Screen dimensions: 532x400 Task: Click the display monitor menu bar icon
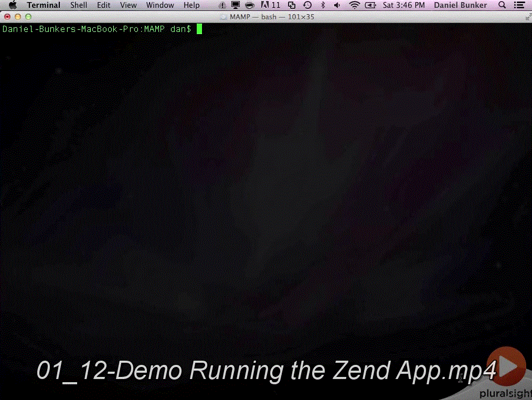[x=235, y=5]
